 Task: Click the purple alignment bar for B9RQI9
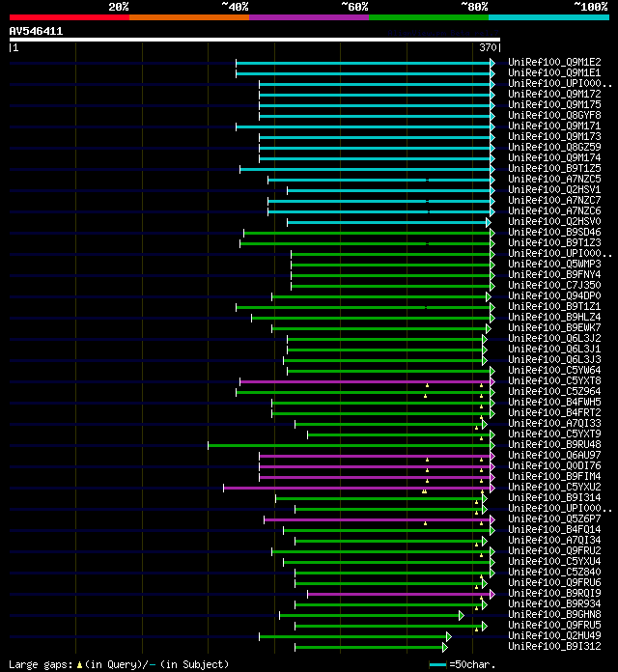(399, 595)
